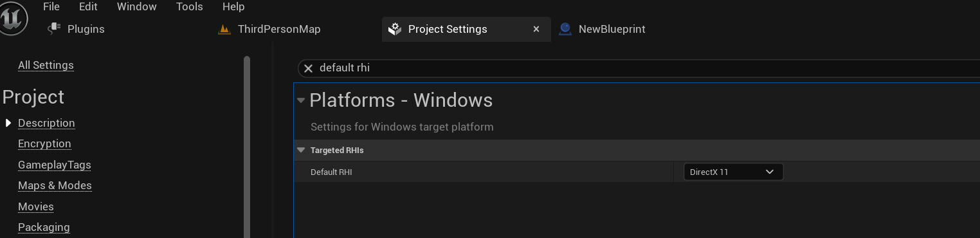
Task: Expand the Description arrow in sidebar
Action: (x=8, y=123)
